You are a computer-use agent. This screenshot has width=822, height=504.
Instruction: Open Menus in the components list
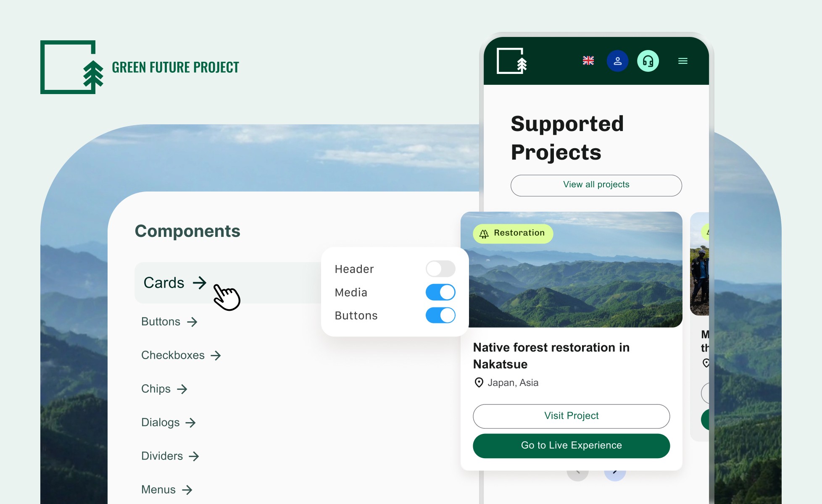(x=167, y=490)
